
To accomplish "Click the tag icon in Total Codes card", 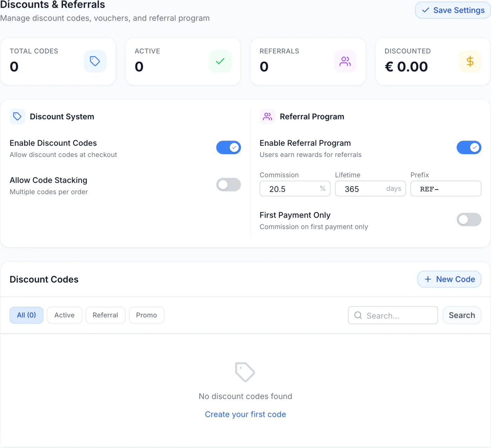I will (x=95, y=61).
